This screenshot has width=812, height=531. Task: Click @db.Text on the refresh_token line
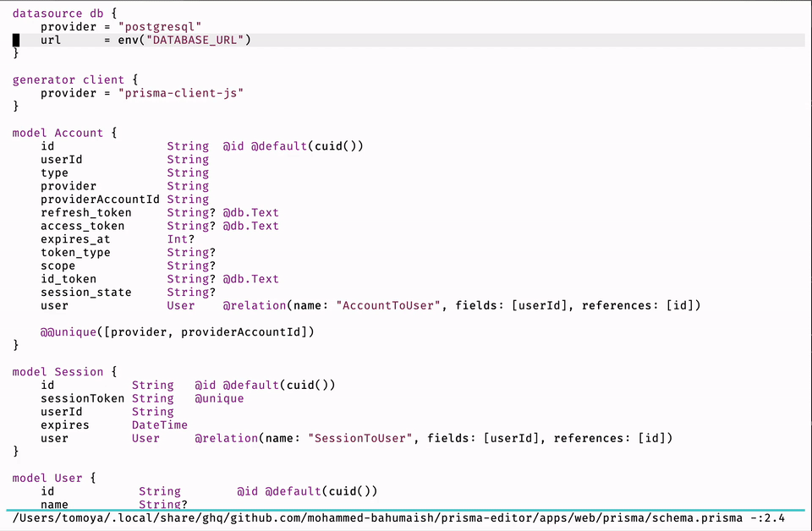click(250, 213)
